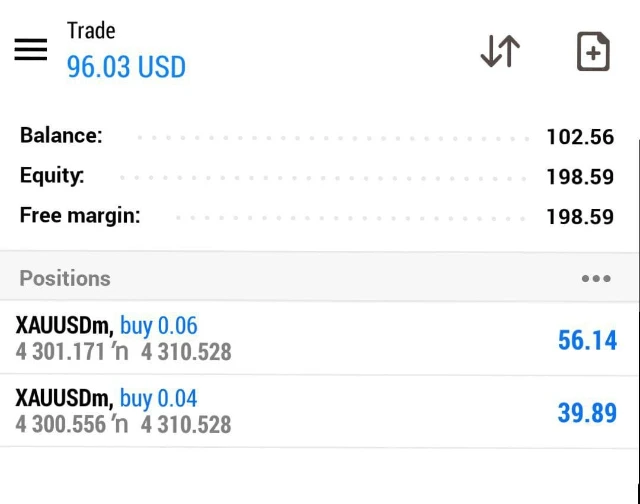Tap the 96.03 USD total profit
The image size is (640, 504).
click(126, 67)
